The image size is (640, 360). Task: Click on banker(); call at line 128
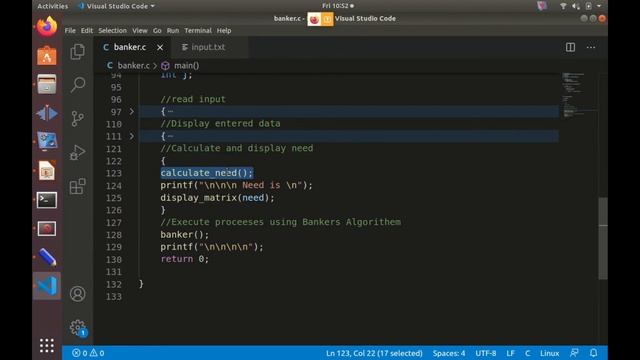pyautogui.click(x=184, y=235)
